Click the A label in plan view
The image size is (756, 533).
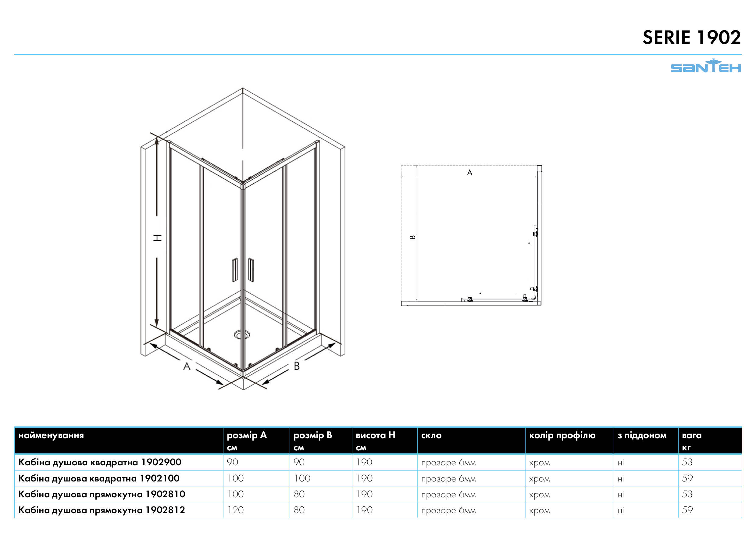pyautogui.click(x=470, y=173)
